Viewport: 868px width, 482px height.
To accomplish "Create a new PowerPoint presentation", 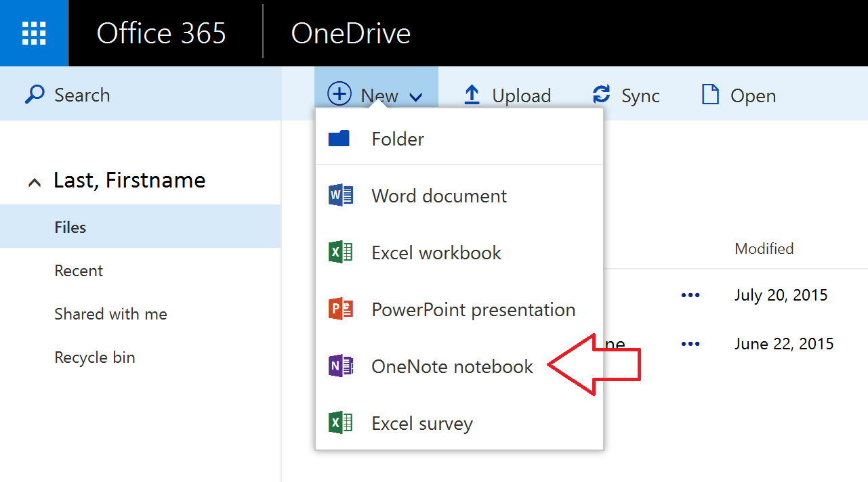I will pyautogui.click(x=459, y=309).
